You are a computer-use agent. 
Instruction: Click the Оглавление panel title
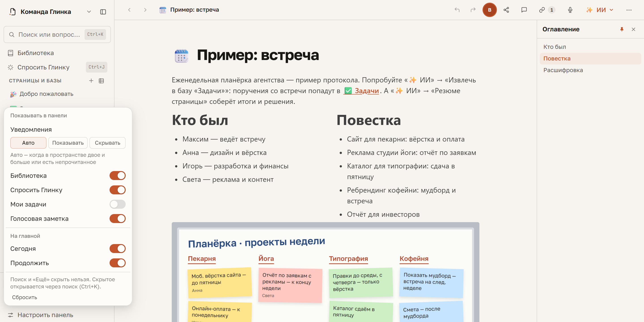pyautogui.click(x=561, y=29)
